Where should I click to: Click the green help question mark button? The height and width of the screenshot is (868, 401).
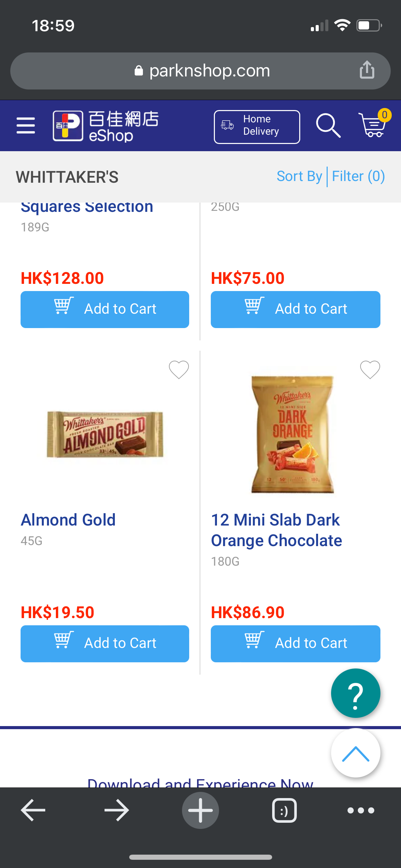[x=355, y=693]
